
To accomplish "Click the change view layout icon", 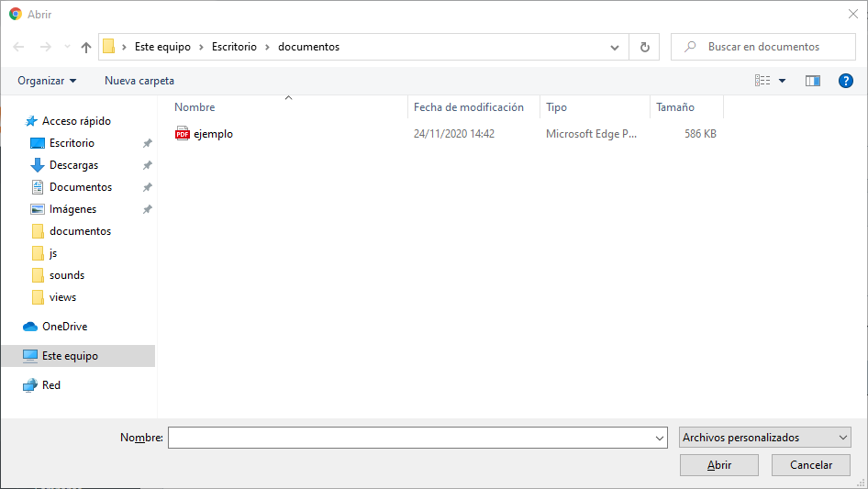I will click(762, 81).
